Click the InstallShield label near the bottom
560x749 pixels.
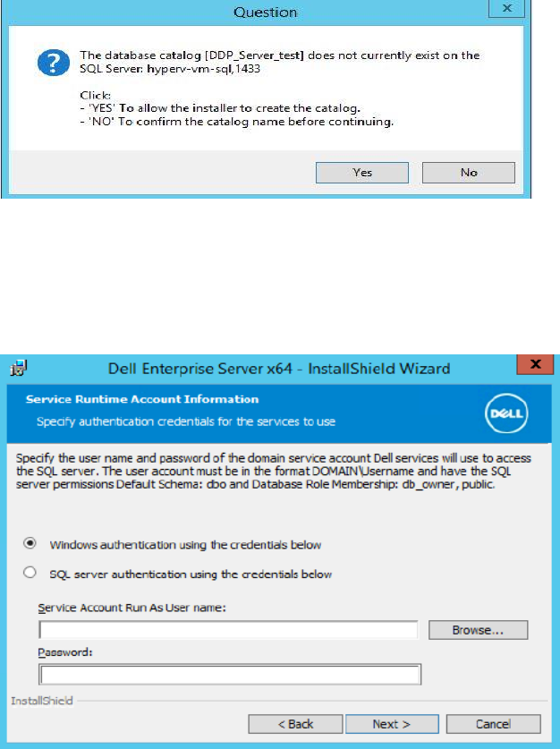coord(42,701)
